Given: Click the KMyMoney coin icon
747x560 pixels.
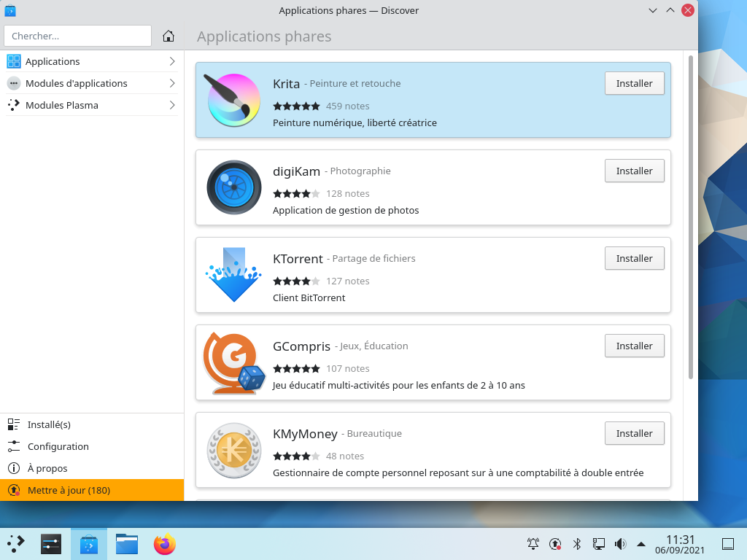Looking at the screenshot, I should (234, 451).
